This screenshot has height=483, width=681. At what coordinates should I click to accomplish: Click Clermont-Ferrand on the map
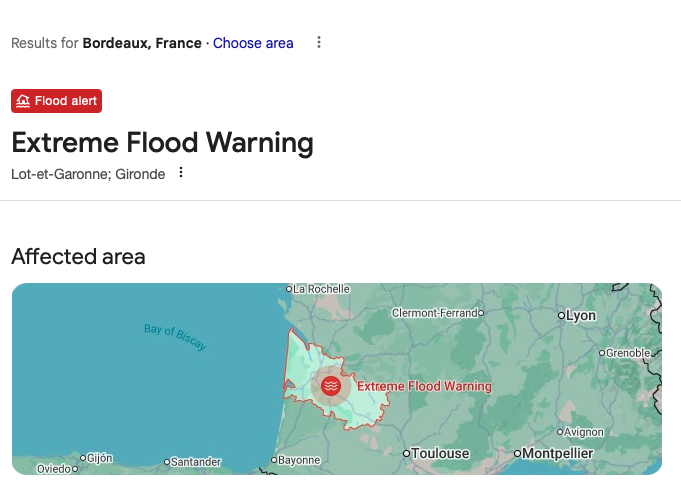(435, 312)
